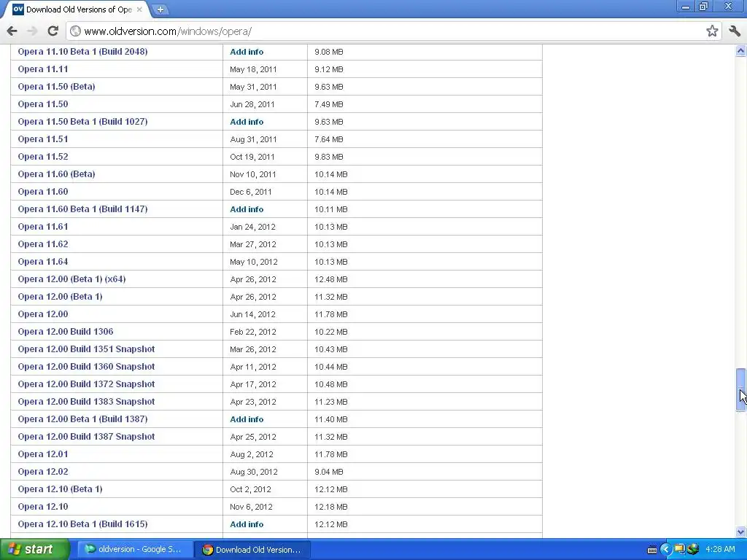The width and height of the screenshot is (747, 560).
Task: Select the date Jun 14, 2012
Action: coord(252,314)
